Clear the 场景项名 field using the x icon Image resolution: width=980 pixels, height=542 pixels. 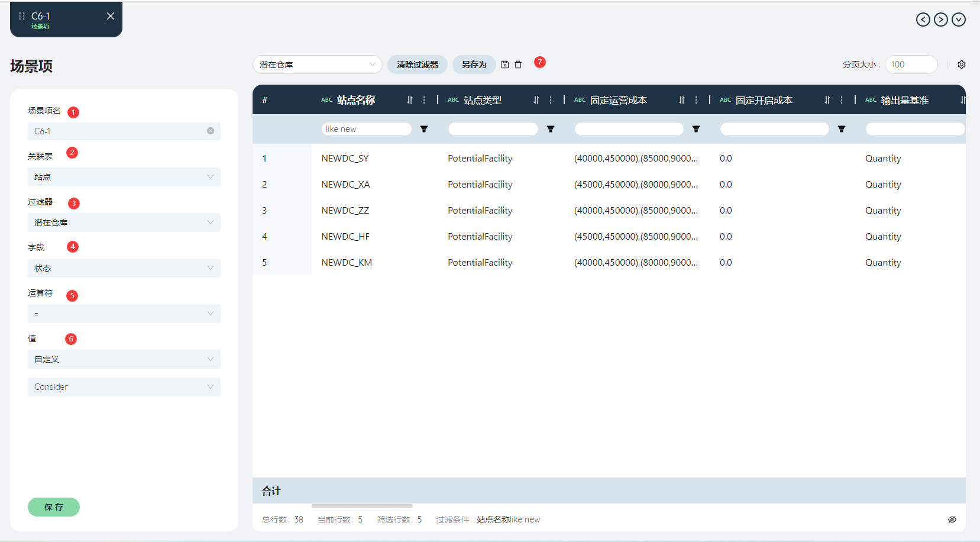point(211,131)
